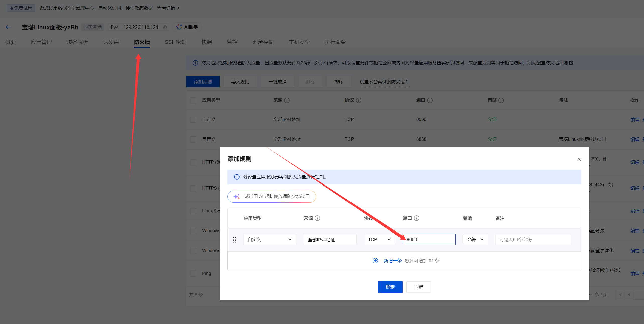Click the info icon next to 来源 in dialog
The height and width of the screenshot is (324, 644).
tap(317, 218)
